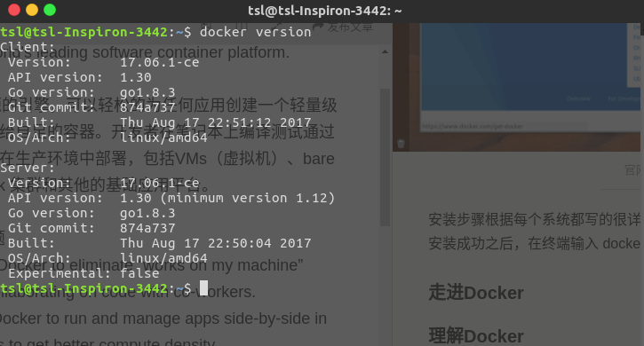Maximize the terminal with the green button
The width and height of the screenshot is (644, 346).
point(50,10)
